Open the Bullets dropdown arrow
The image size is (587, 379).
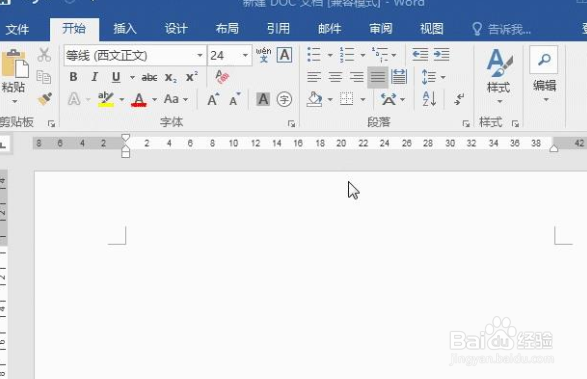pos(330,55)
